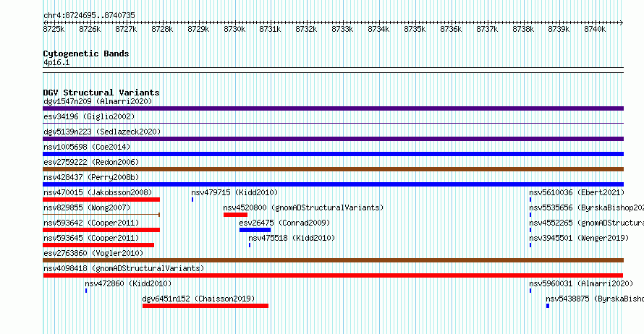This screenshot has width=644, height=334.
Task: Click the 8738k ruler position
Action: pyautogui.click(x=523, y=29)
